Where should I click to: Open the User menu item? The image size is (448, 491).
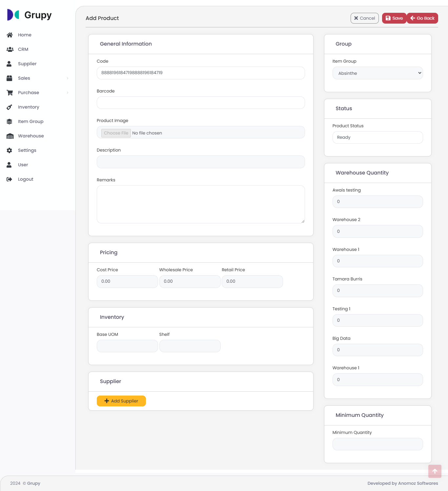pos(23,165)
